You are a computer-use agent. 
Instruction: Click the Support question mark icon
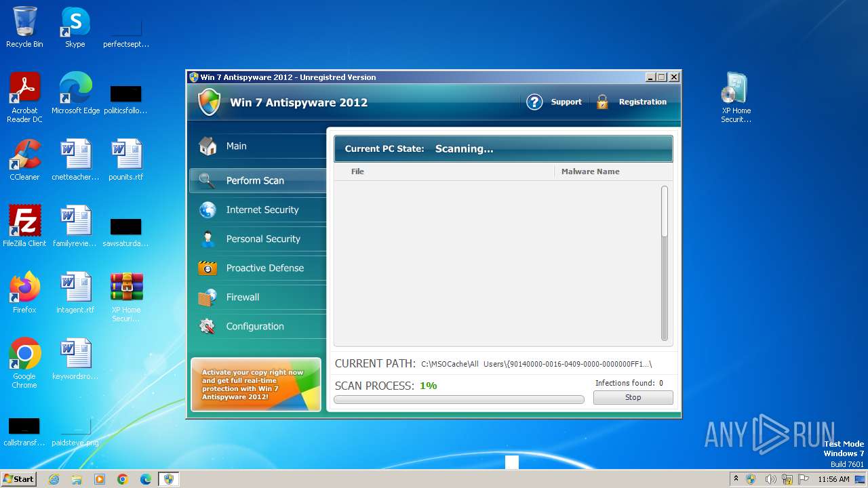[x=534, y=102]
